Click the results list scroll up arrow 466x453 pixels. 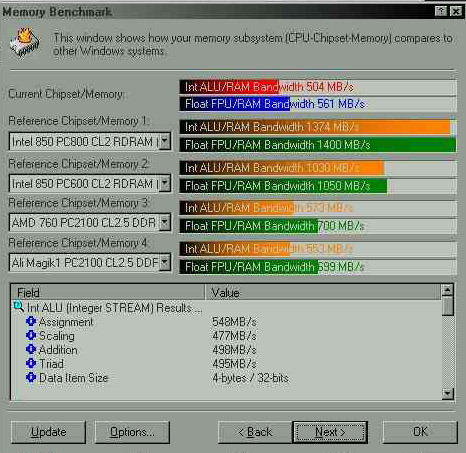[x=447, y=290]
